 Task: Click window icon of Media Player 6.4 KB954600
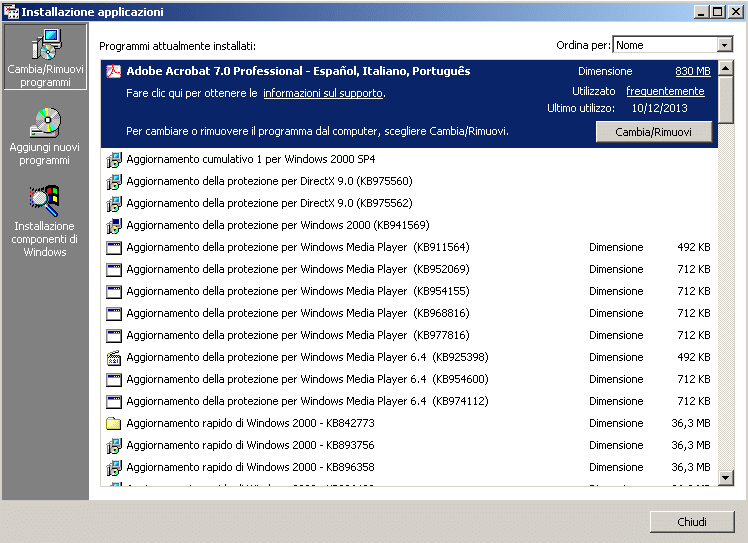[114, 379]
